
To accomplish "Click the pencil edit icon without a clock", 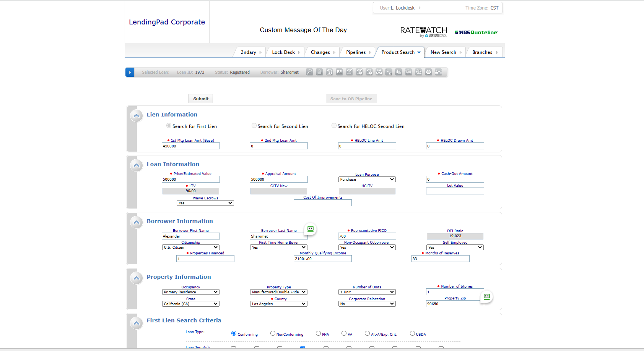I will pos(349,72).
